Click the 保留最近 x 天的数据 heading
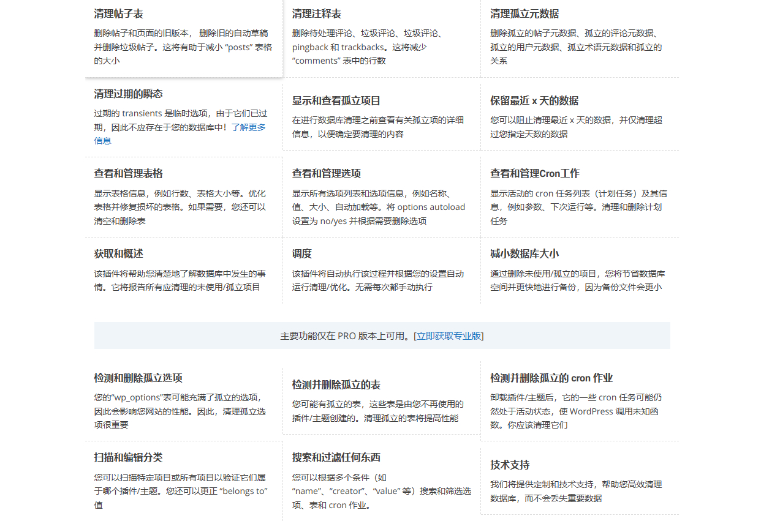The height and width of the screenshot is (532, 761). (x=534, y=100)
